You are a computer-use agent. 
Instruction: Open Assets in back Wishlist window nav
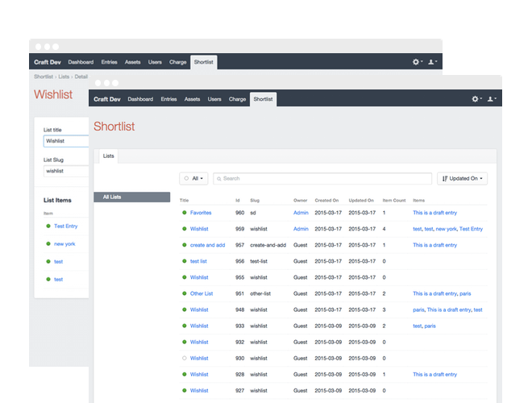pos(133,62)
